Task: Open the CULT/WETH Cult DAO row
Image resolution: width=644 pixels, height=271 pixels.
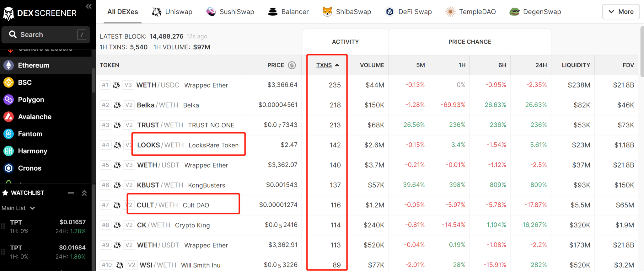Action: (367, 205)
